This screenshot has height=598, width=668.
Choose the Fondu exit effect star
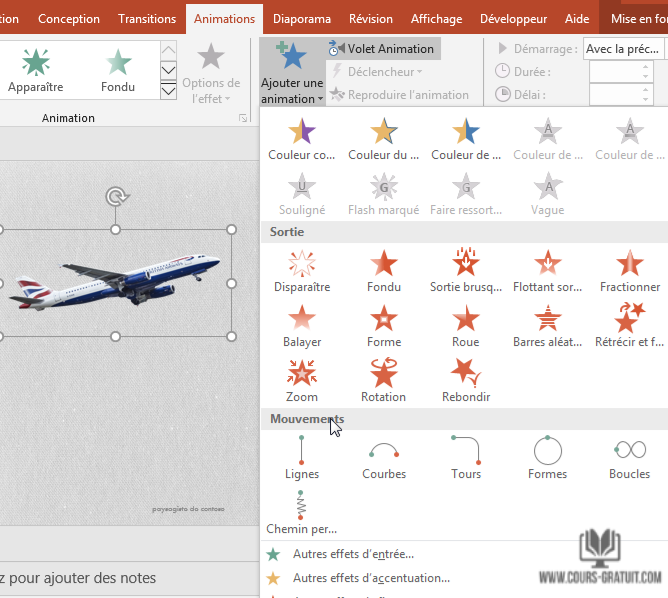coord(384,270)
